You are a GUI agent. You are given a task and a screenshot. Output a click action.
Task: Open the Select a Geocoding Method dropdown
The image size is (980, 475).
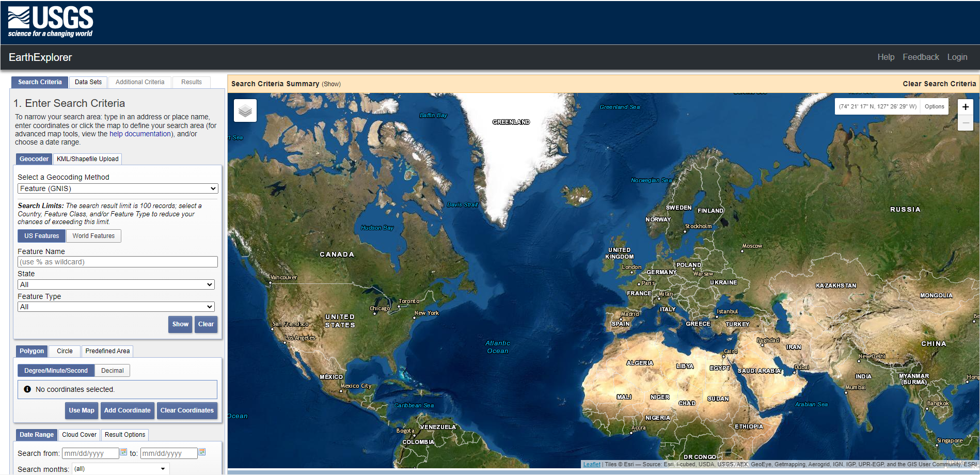click(117, 188)
